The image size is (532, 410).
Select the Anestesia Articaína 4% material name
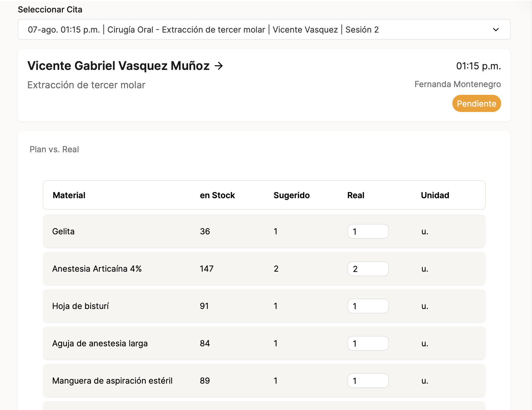click(97, 269)
